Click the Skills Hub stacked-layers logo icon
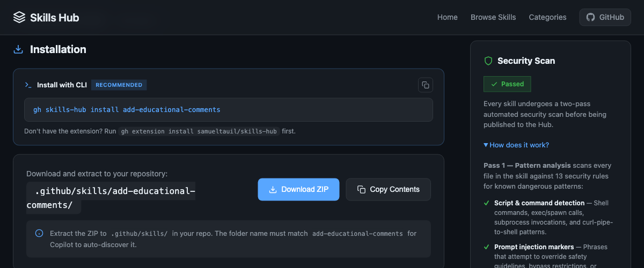 pyautogui.click(x=19, y=18)
